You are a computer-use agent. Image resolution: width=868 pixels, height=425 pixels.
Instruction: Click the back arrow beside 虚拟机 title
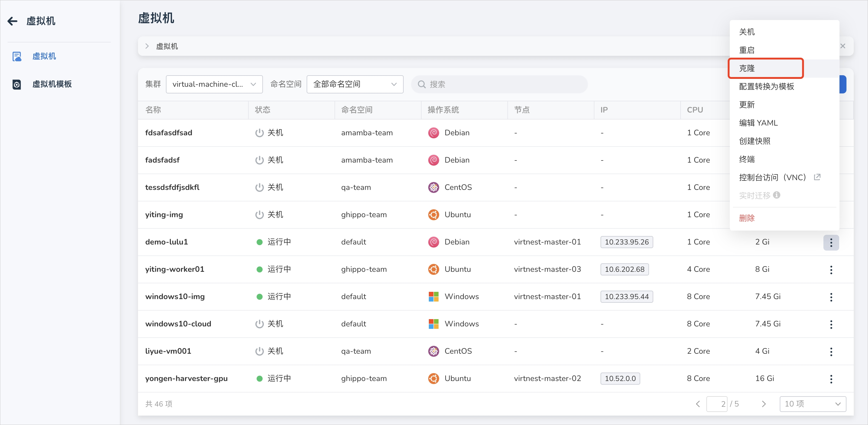12,21
